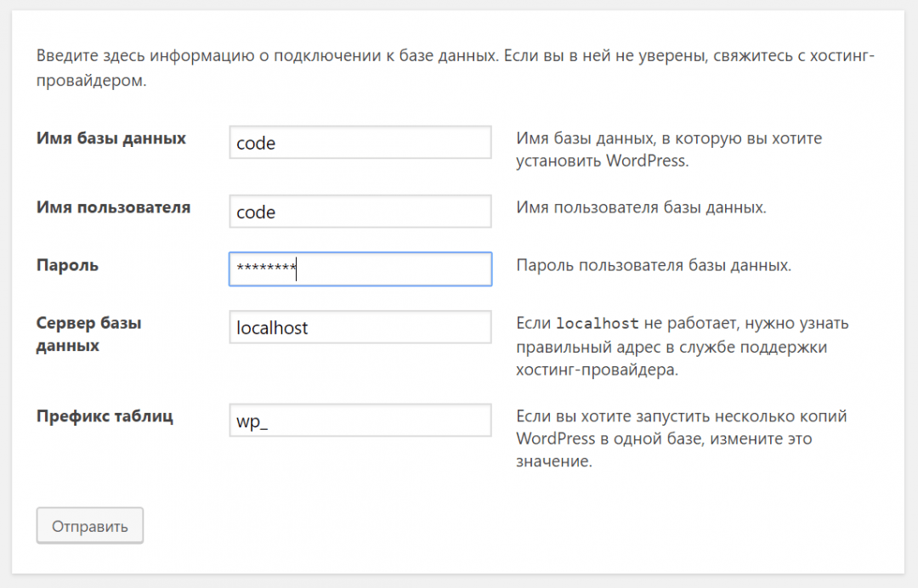Click monospace 'localhost' word in help text
This screenshot has height=588, width=918.
(597, 324)
